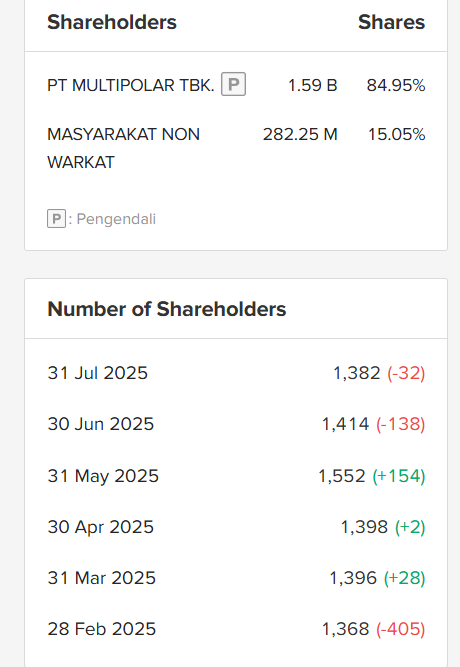This screenshot has height=667, width=460.
Task: Click the 282.25 M shares value
Action: pos(300,134)
